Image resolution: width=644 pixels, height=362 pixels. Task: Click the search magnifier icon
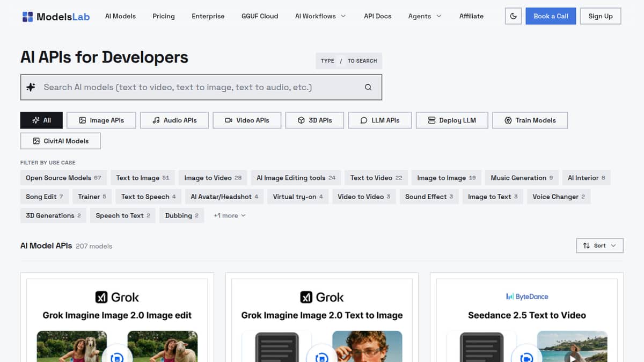pos(368,87)
